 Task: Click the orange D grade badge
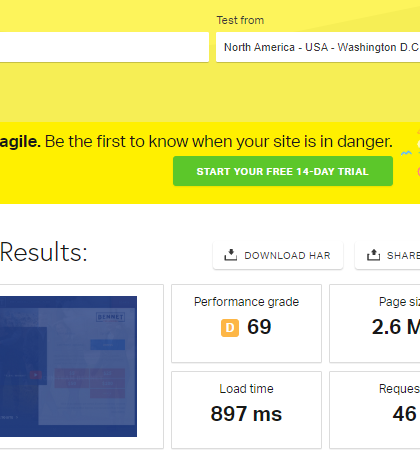coord(230,328)
